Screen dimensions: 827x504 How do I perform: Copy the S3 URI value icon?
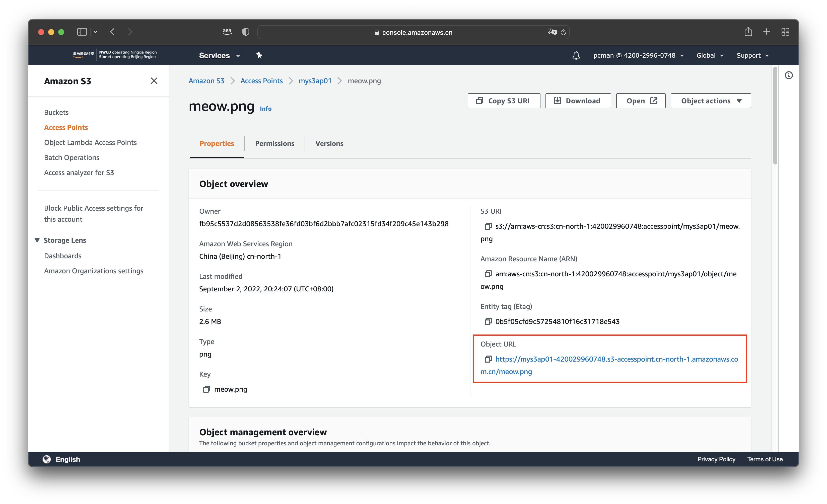pos(488,226)
